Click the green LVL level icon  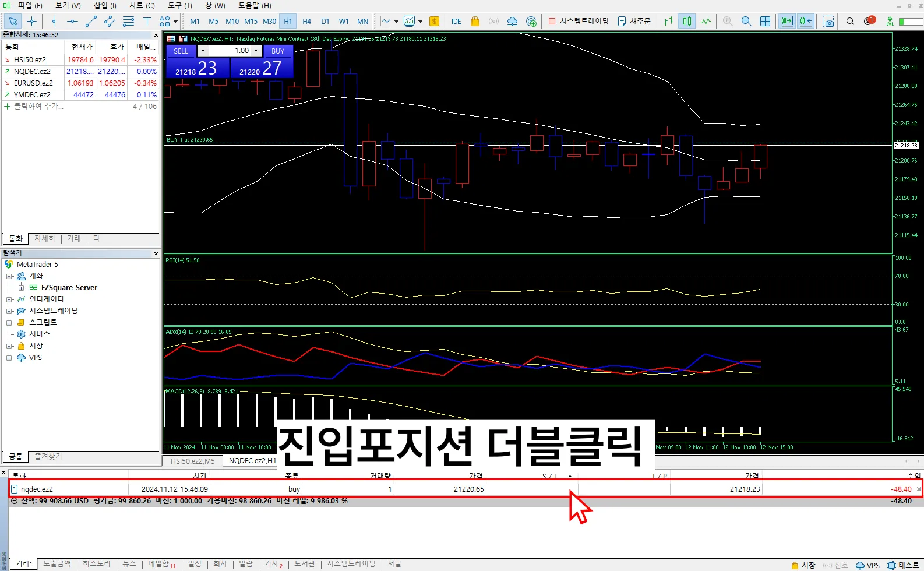[x=890, y=21]
